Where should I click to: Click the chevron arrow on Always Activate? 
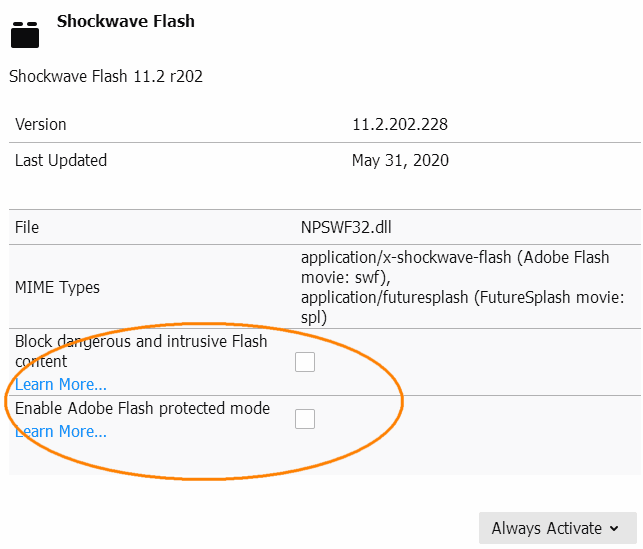click(614, 528)
